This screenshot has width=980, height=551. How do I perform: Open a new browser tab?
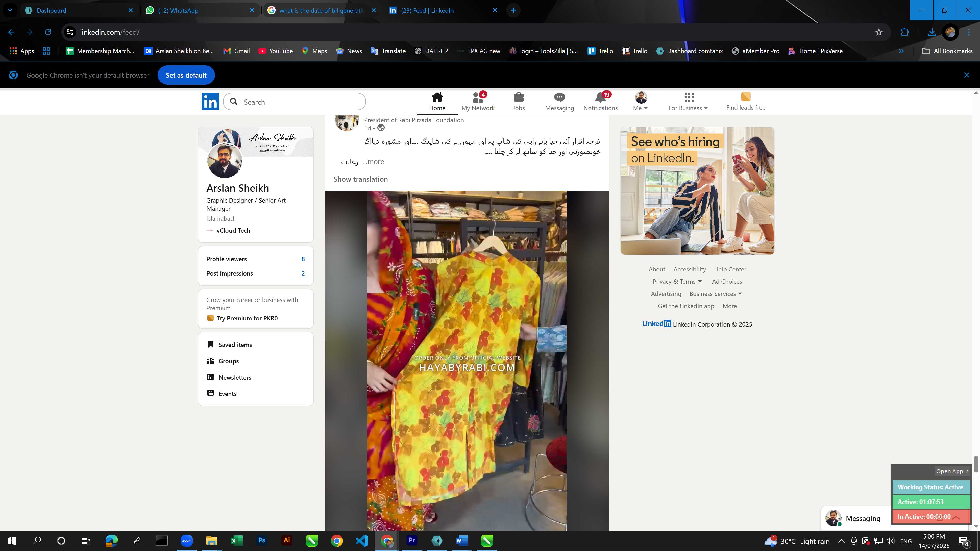pos(513,10)
